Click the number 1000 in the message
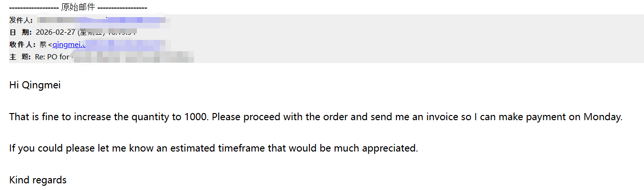Viewport: 644px width, 190px height. (195, 117)
